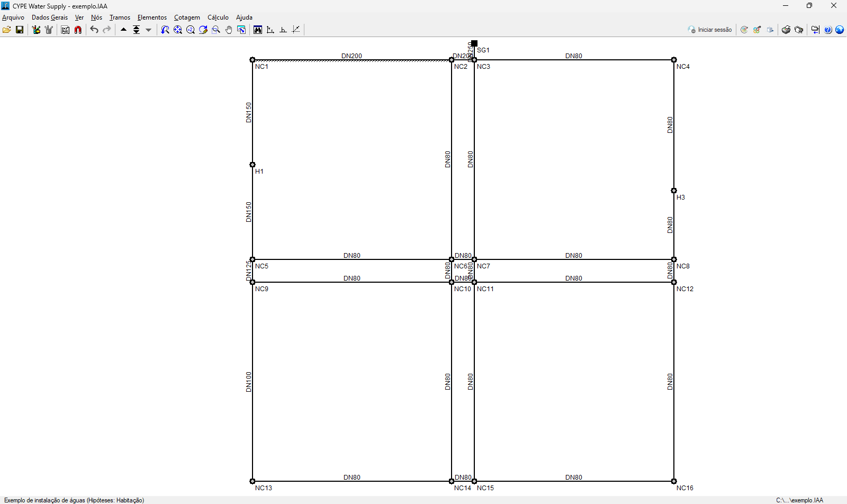Redraw the view with the refresh icon
Image resolution: width=847 pixels, height=504 pixels.
203,30
